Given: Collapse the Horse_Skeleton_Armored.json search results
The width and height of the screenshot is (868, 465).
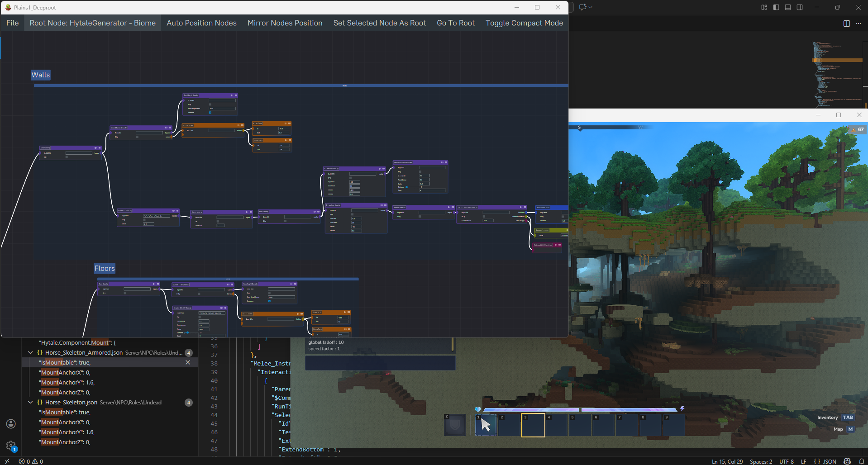Looking at the screenshot, I should [30, 352].
